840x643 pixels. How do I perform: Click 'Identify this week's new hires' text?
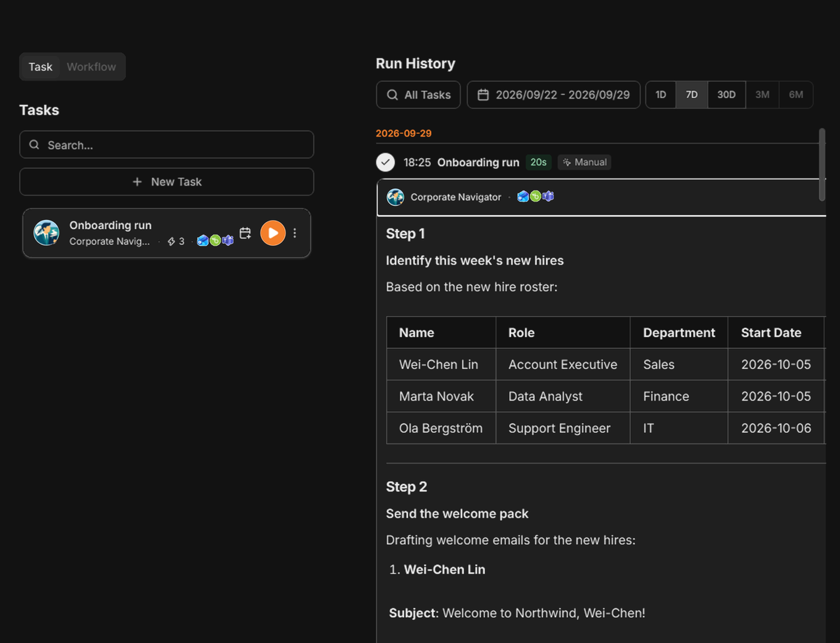tap(475, 261)
